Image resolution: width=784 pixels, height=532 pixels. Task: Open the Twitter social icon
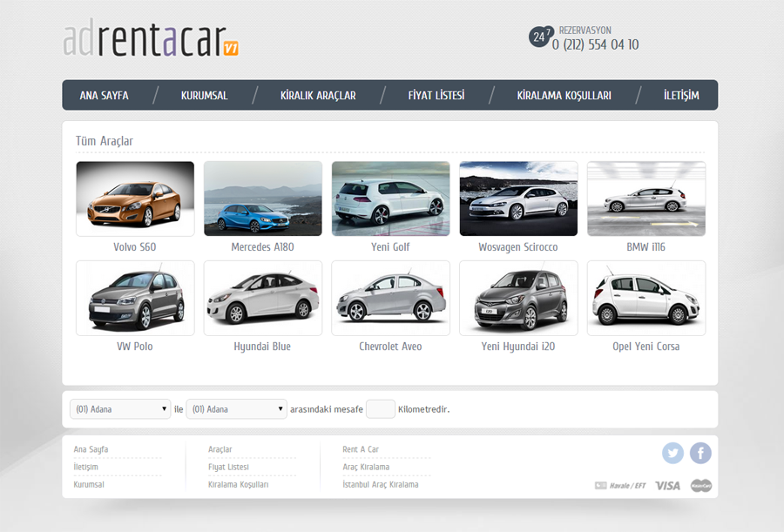pyautogui.click(x=672, y=453)
